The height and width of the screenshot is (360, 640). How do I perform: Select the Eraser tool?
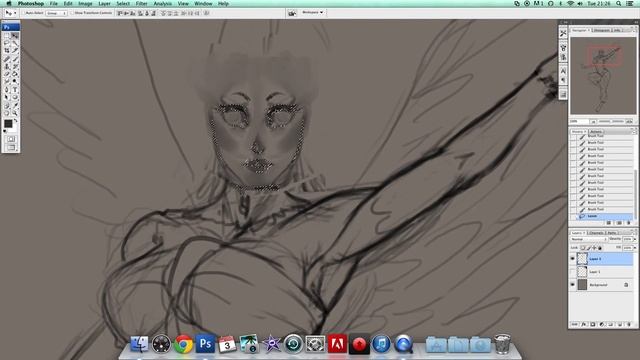coord(7,74)
